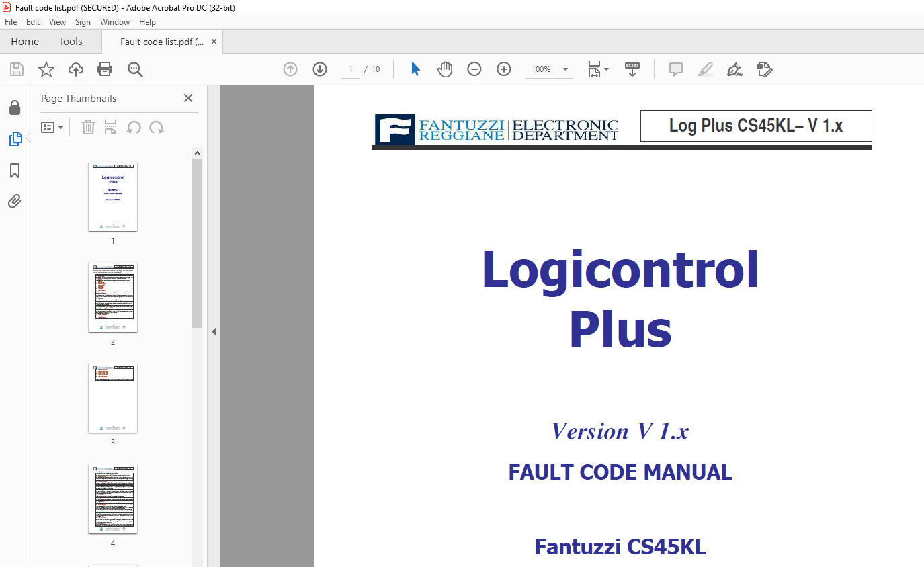
Task: Click the insert page break icon
Action: pyautogui.click(x=111, y=127)
